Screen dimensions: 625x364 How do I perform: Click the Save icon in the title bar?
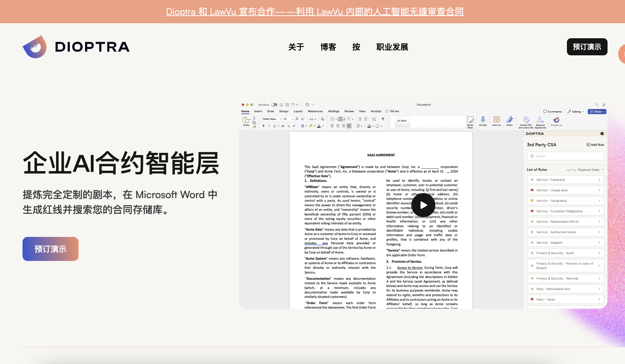click(287, 105)
